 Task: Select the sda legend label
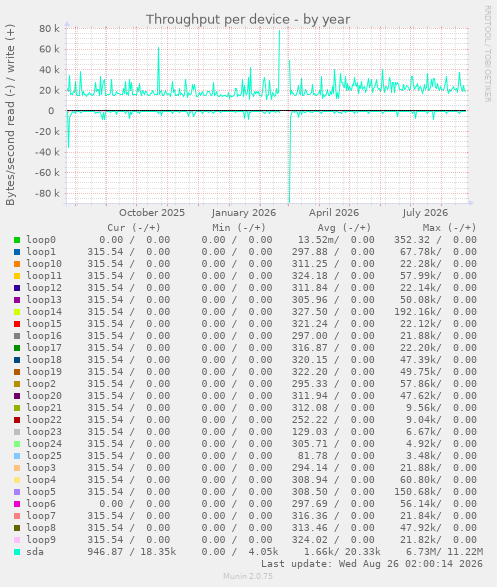(x=35, y=551)
